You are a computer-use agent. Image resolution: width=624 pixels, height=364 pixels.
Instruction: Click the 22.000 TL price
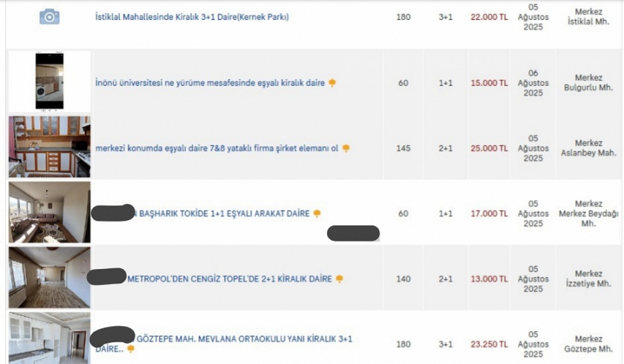click(x=489, y=17)
